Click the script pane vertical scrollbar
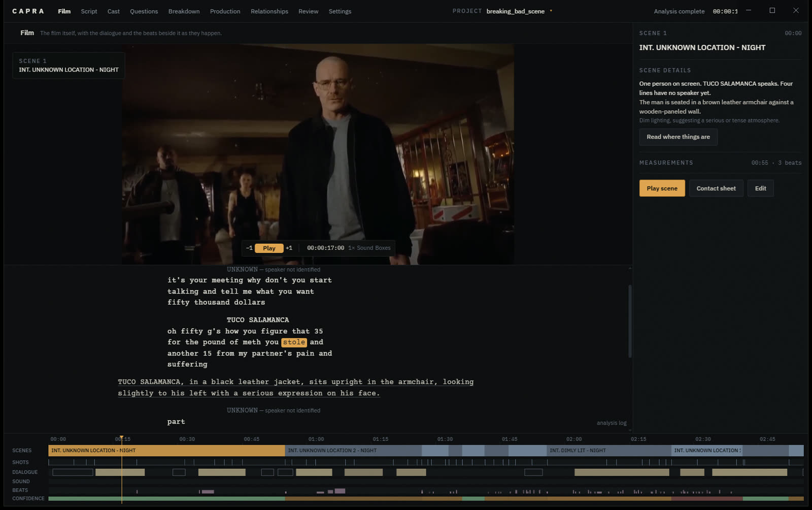 click(x=630, y=322)
